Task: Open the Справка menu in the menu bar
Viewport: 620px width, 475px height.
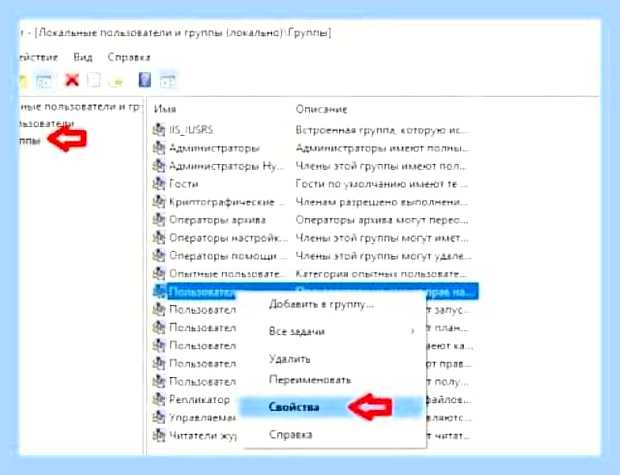Action: 129,57
